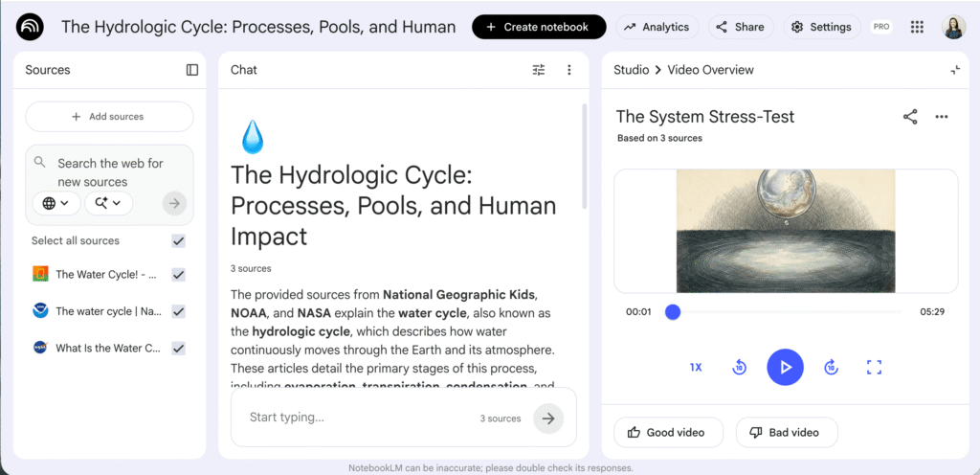Click 'Based on 3 sources' text

pyautogui.click(x=659, y=138)
